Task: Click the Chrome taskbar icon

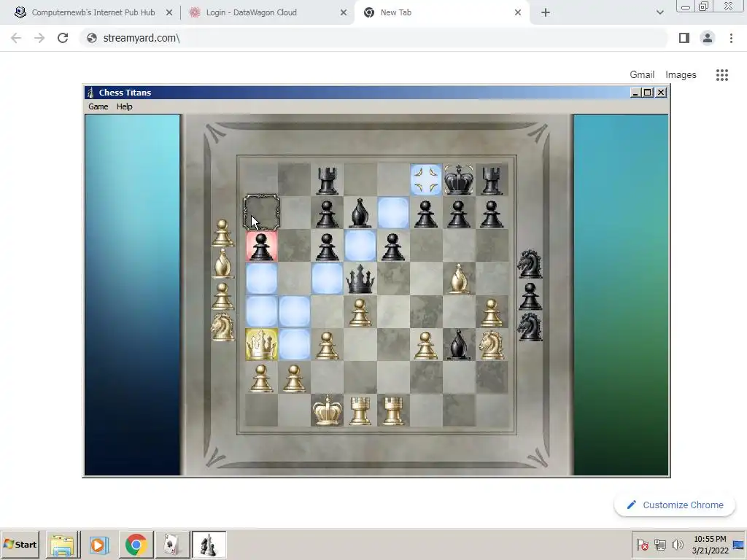Action: (136, 544)
